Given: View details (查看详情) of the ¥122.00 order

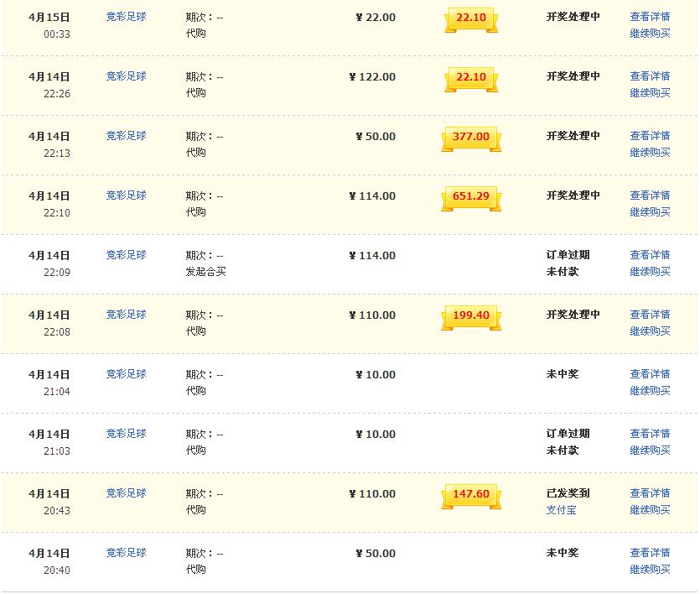Looking at the screenshot, I should point(650,76).
